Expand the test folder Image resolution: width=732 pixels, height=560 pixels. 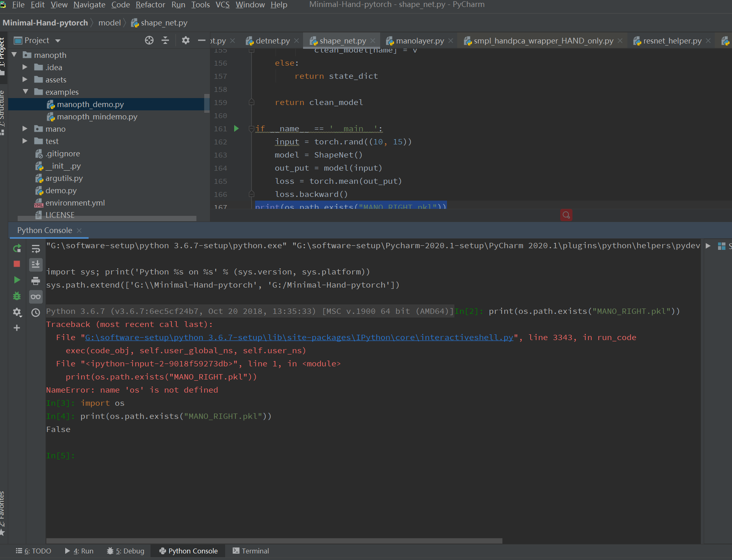(x=25, y=141)
